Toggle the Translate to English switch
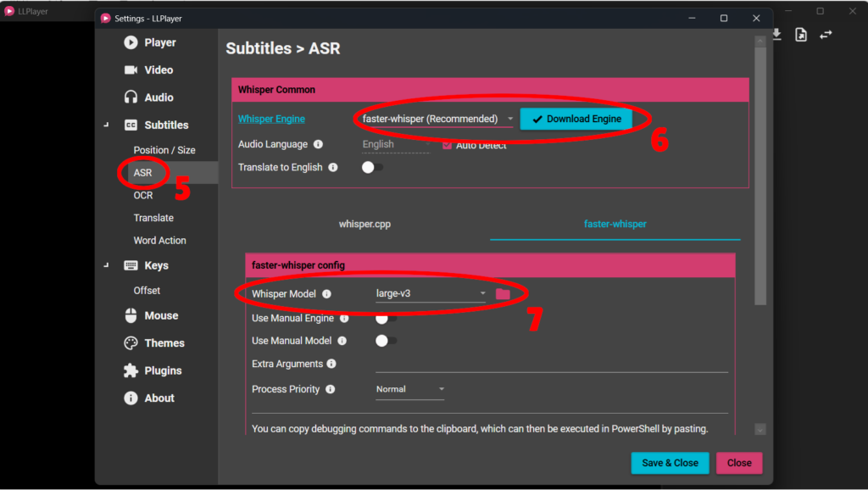The height and width of the screenshot is (490, 868). [372, 167]
